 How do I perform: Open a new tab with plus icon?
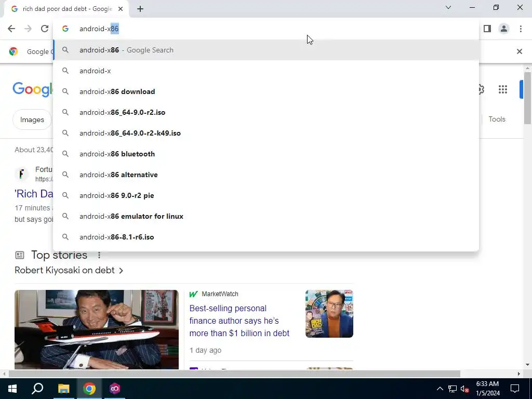click(140, 9)
